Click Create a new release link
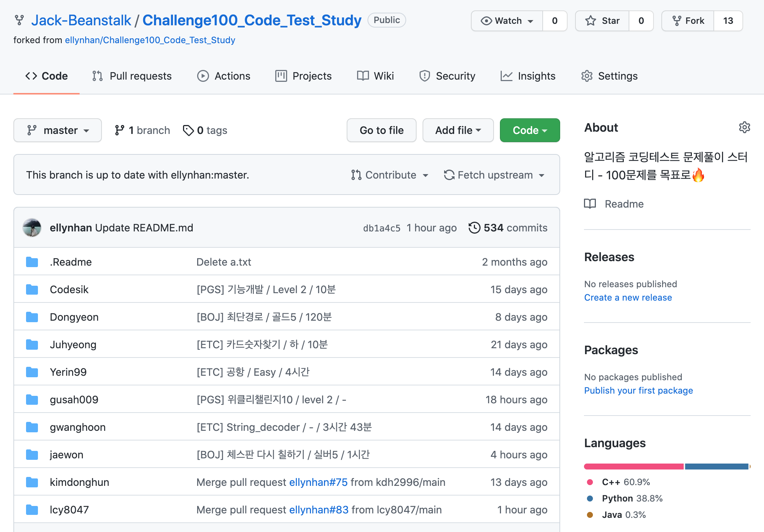 click(628, 298)
